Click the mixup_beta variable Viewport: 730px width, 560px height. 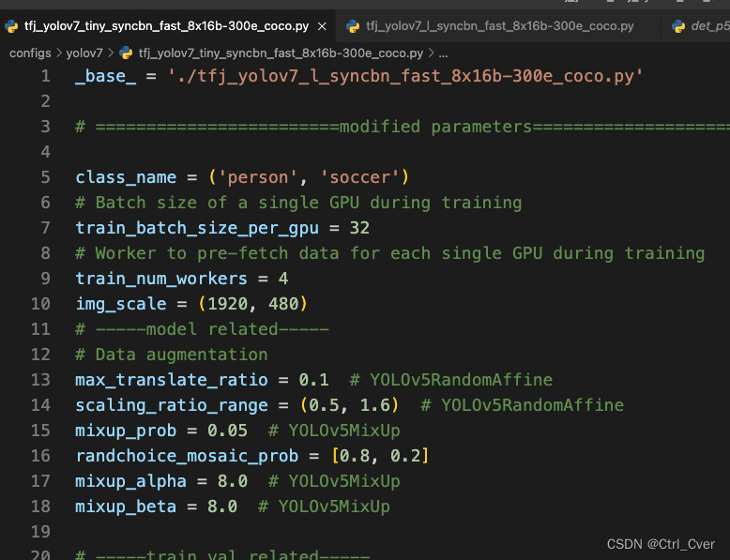click(x=126, y=507)
